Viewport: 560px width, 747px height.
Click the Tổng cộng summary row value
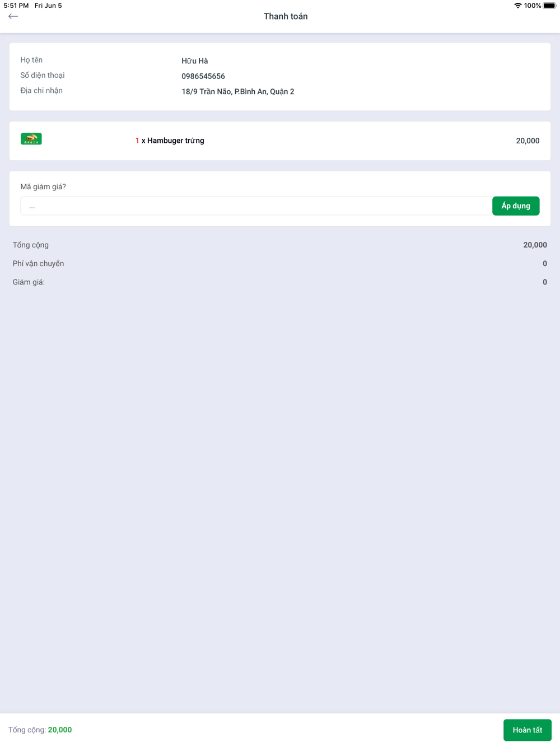coord(535,245)
